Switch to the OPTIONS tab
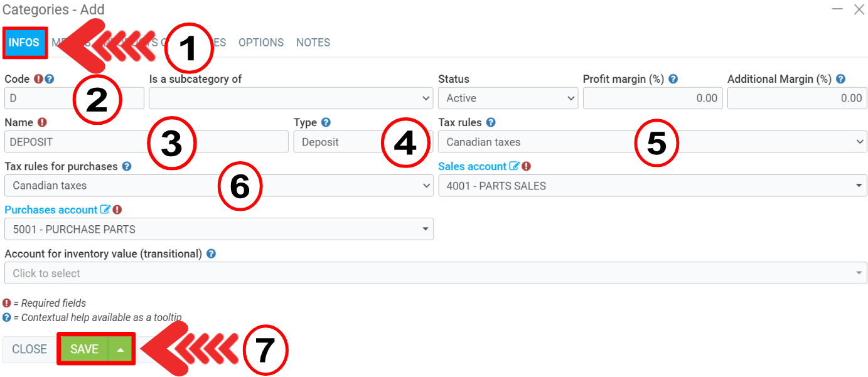Viewport: 868px width, 377px height. pos(260,43)
